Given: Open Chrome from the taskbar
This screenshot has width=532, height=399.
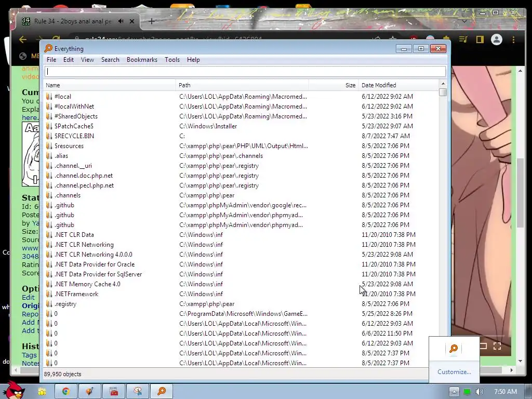Looking at the screenshot, I should (x=66, y=392).
